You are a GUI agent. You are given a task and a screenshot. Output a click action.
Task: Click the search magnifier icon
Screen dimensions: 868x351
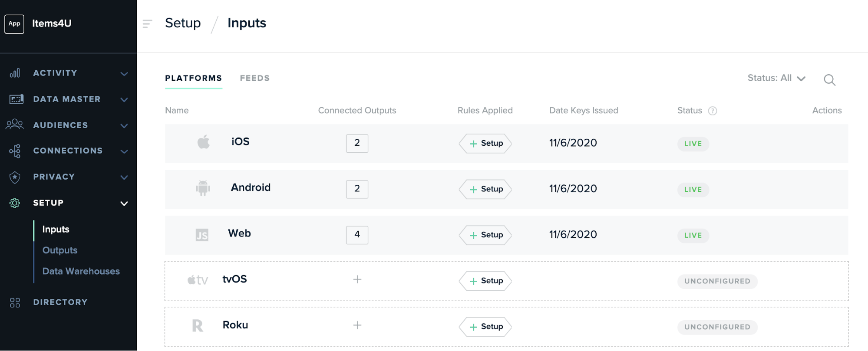[x=829, y=80]
